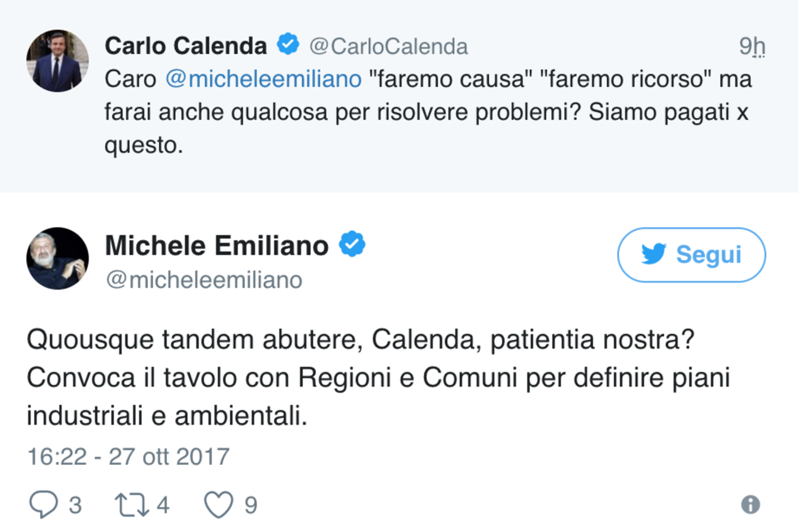798x532 pixels.
Task: Follow Michele Emiliano with Segui button
Action: pyautogui.click(x=691, y=255)
